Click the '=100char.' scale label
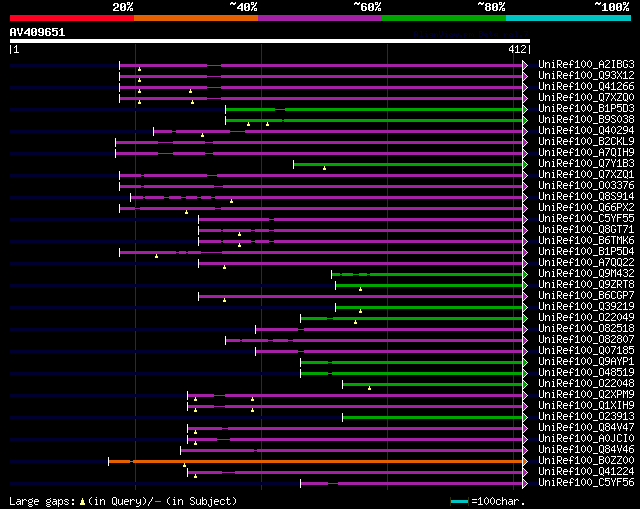 click(498, 501)
